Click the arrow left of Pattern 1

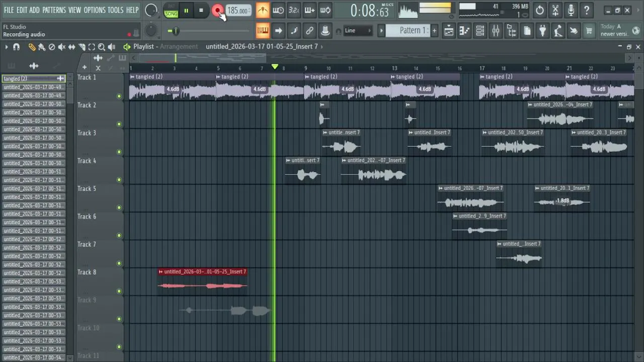pyautogui.click(x=381, y=31)
